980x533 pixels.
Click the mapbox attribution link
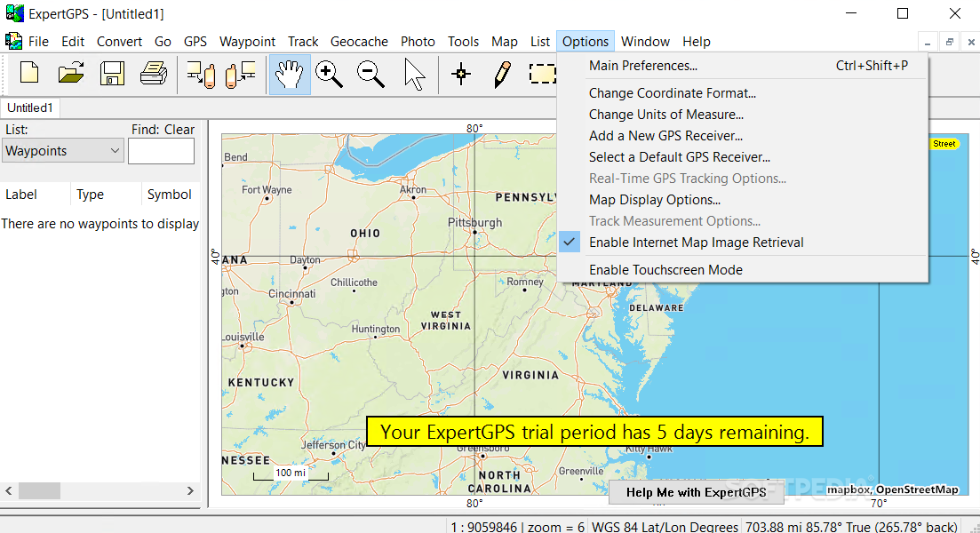coord(849,489)
